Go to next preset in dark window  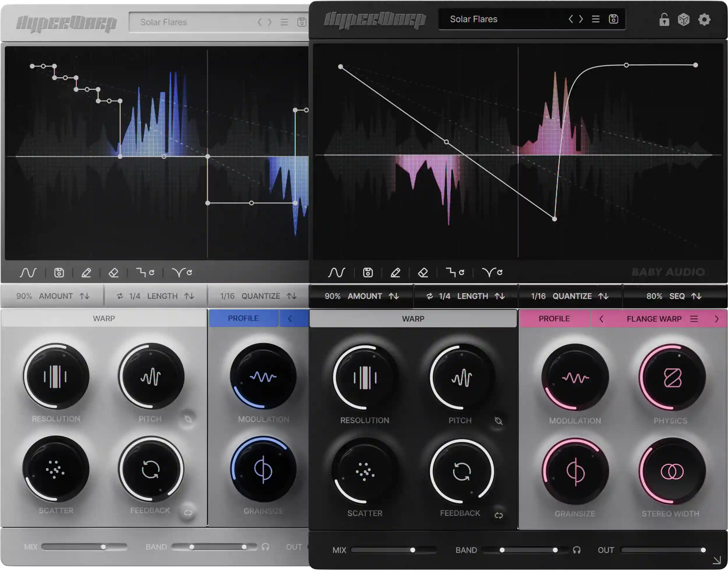click(x=581, y=19)
